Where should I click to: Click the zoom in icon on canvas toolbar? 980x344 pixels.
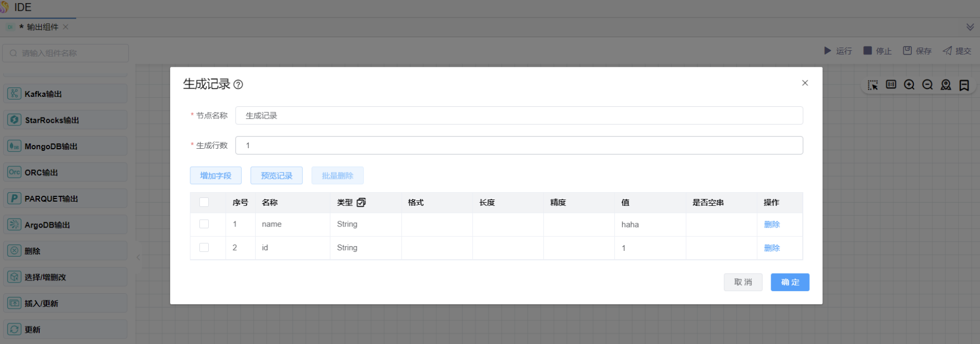pyautogui.click(x=909, y=85)
